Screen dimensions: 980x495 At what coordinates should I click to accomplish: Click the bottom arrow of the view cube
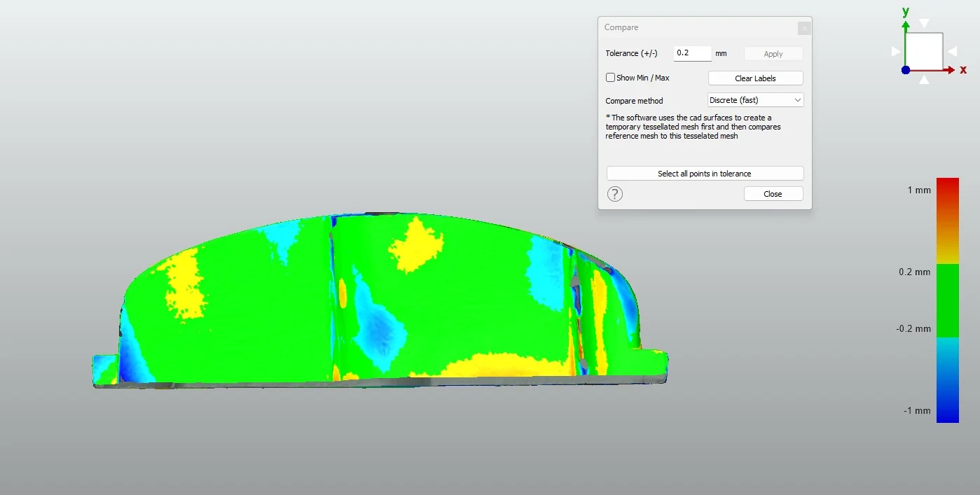[x=925, y=79]
